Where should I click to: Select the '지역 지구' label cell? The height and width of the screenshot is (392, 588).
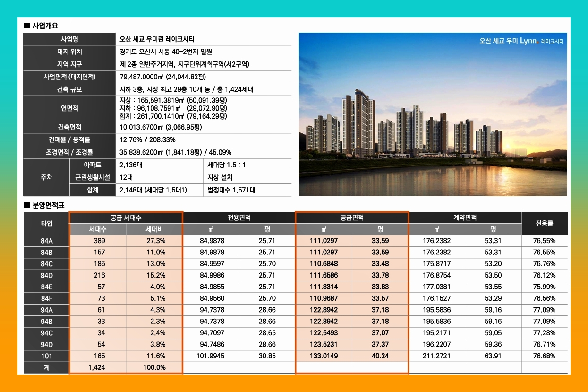(69, 64)
